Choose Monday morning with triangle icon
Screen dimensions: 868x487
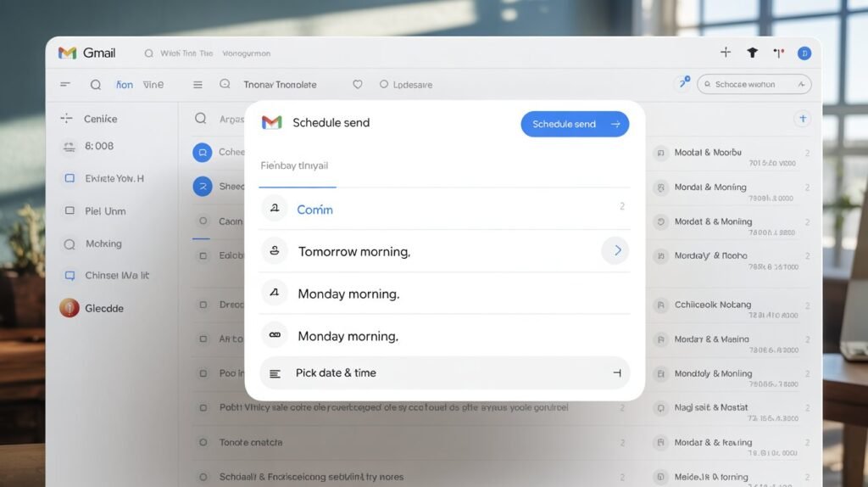coord(444,293)
